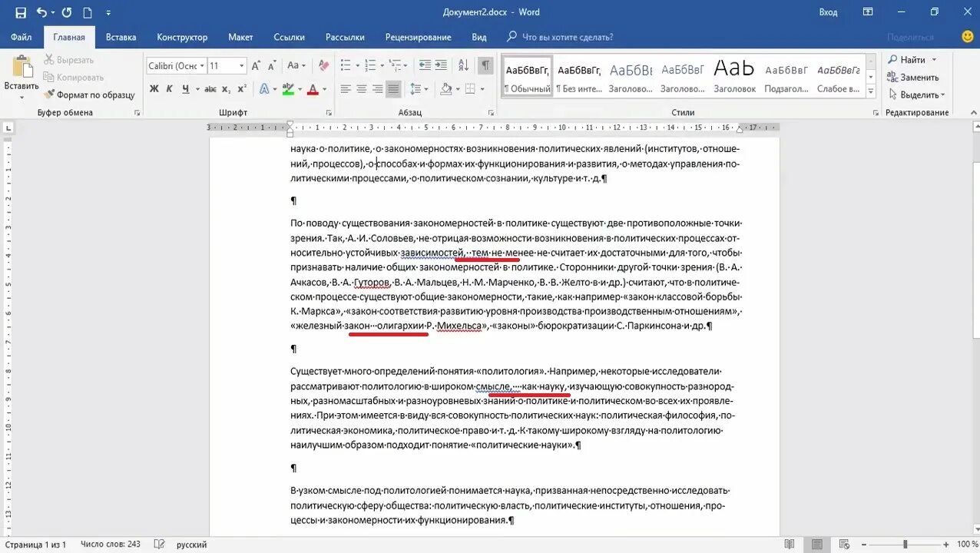Toggle strikethrough (abc) formatting
The width and height of the screenshot is (980, 553).
click(210, 89)
